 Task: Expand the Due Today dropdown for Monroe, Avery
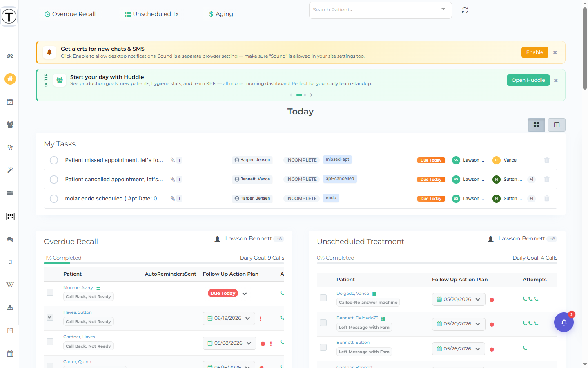pos(245,294)
